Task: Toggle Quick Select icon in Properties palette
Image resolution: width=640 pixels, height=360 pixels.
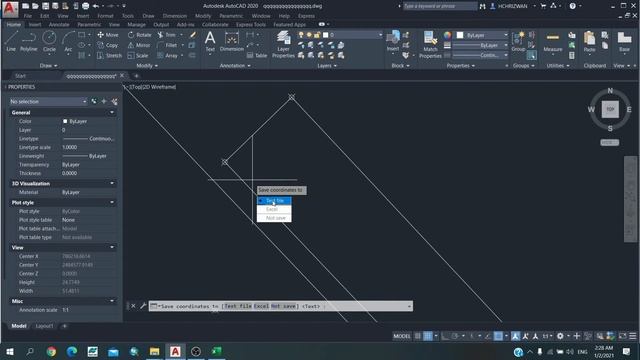Action: point(114,101)
